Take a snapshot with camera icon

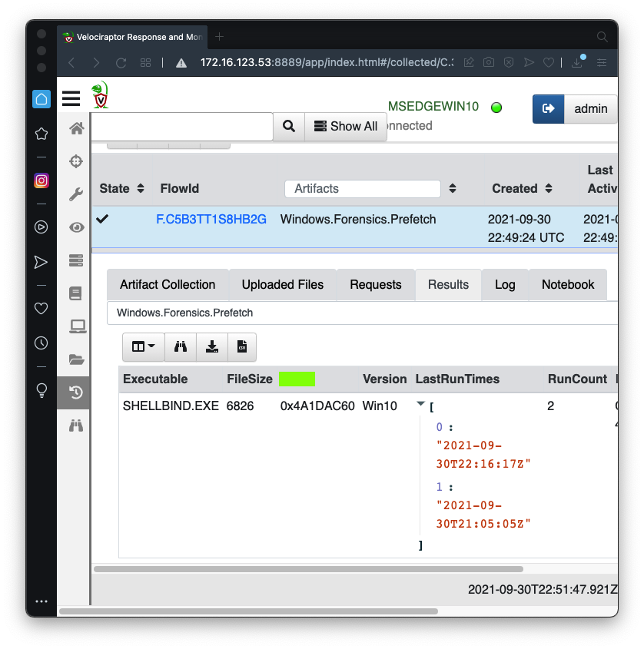489,62
